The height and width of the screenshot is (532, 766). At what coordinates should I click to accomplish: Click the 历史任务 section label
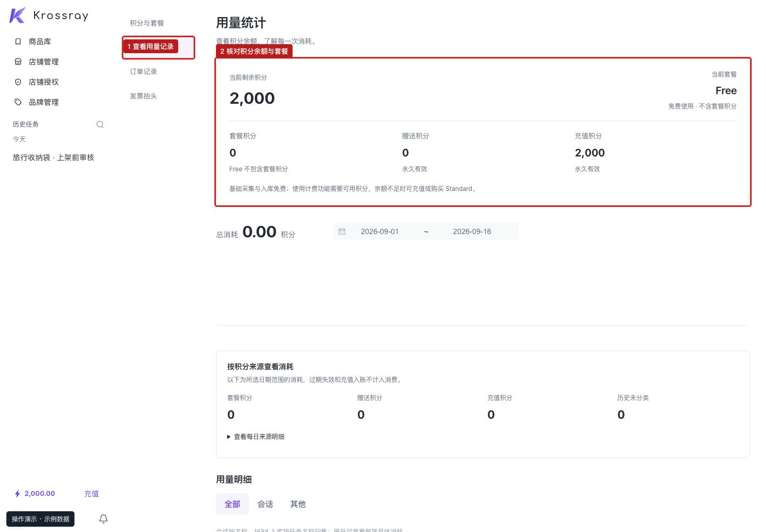coord(26,124)
